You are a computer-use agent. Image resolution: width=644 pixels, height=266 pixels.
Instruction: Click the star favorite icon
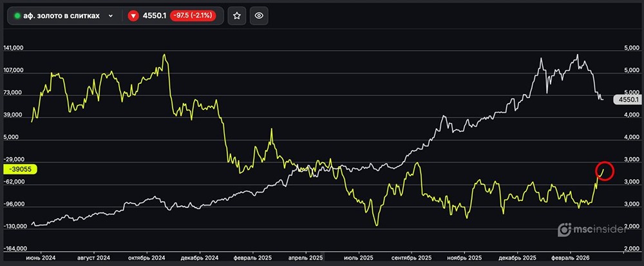pyautogui.click(x=236, y=15)
